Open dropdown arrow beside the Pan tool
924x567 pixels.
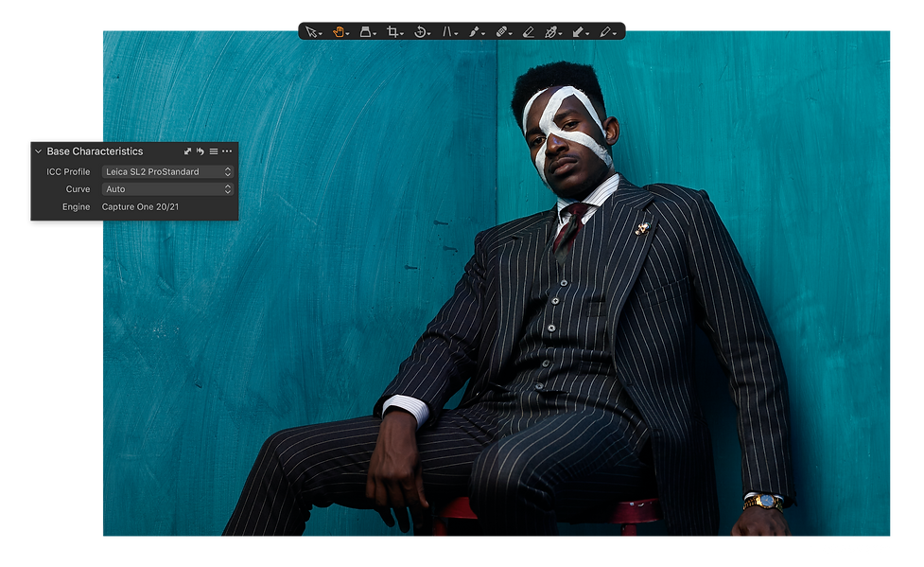point(348,34)
